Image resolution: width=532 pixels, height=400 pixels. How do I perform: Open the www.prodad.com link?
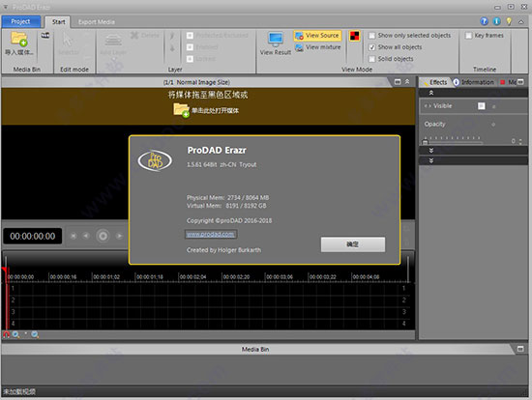coord(210,234)
